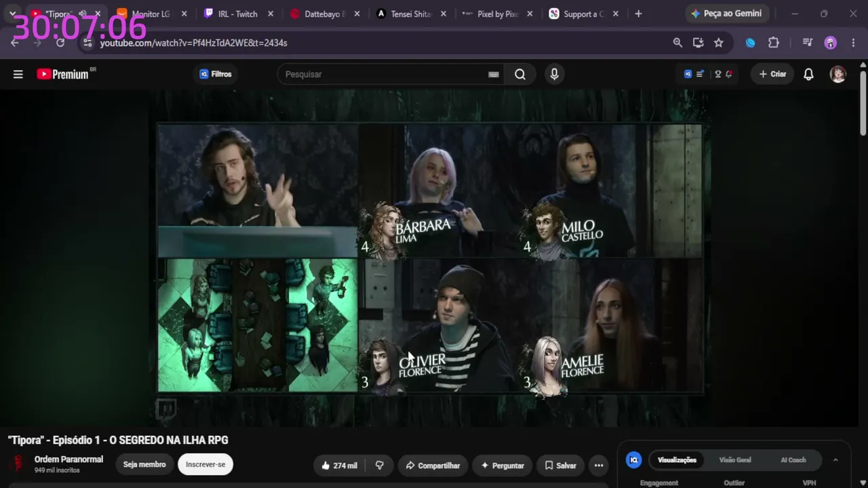868x488 pixels.
Task: Focus the Pesquisar search field
Action: [x=383, y=75]
